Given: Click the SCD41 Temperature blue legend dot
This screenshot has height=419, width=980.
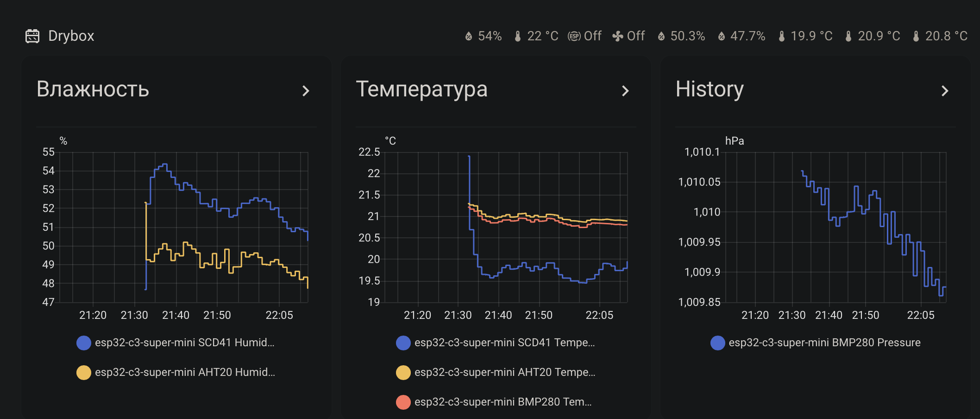Looking at the screenshot, I should click(x=403, y=343).
